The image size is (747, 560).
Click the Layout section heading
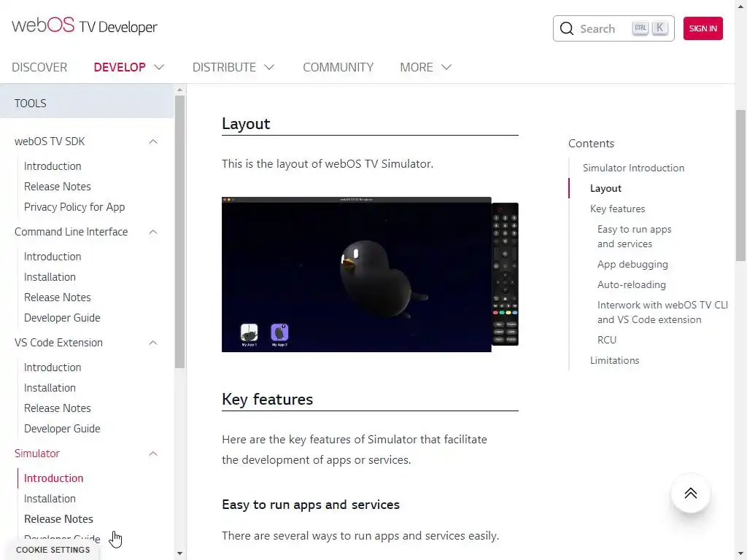[x=246, y=124]
